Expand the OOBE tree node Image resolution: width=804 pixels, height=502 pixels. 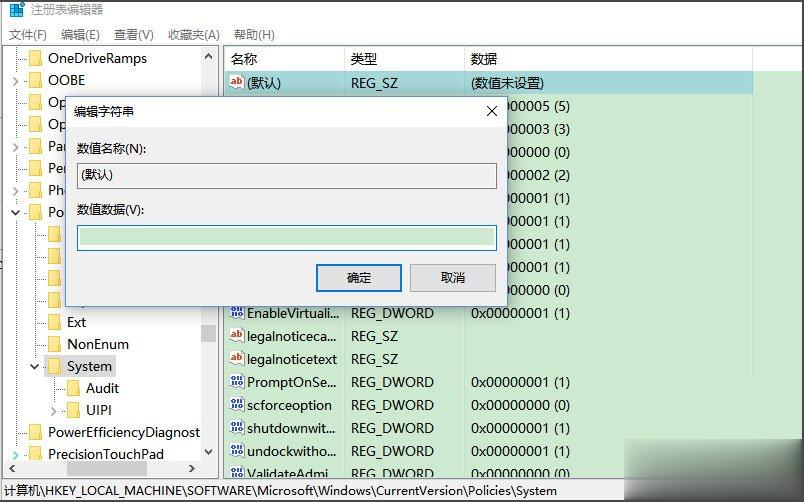(15, 81)
